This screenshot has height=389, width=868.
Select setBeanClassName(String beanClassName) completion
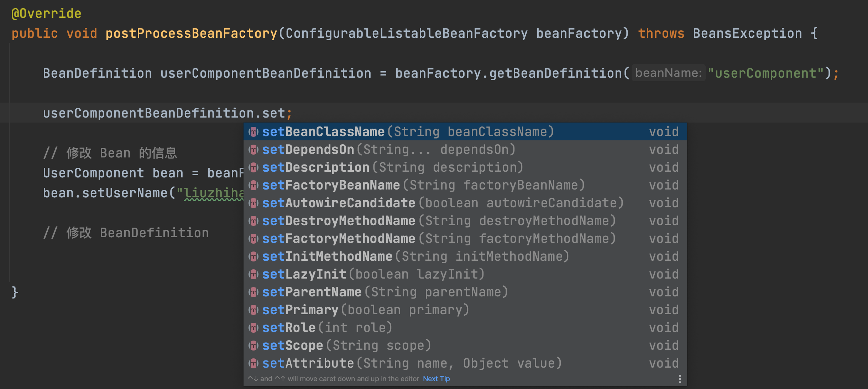[x=465, y=132]
